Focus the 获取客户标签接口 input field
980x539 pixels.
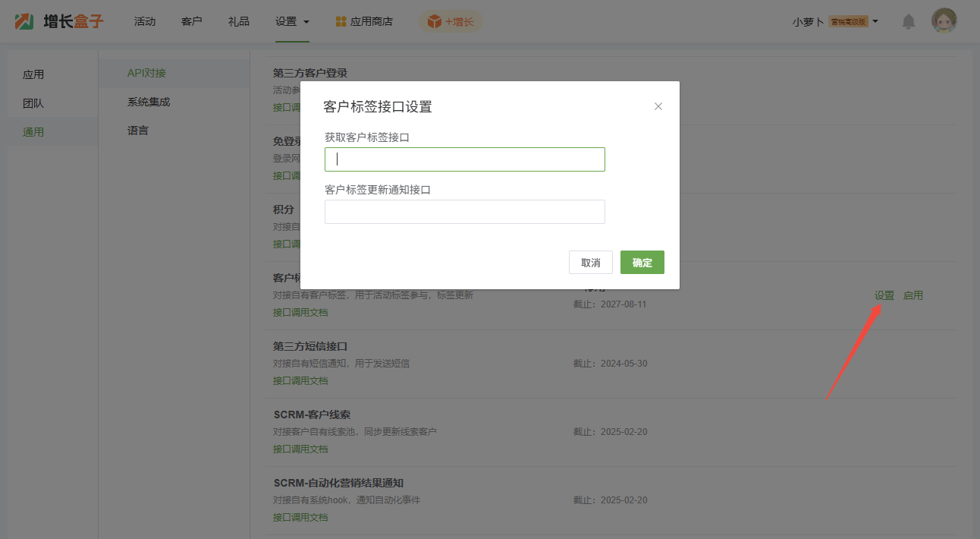click(465, 159)
